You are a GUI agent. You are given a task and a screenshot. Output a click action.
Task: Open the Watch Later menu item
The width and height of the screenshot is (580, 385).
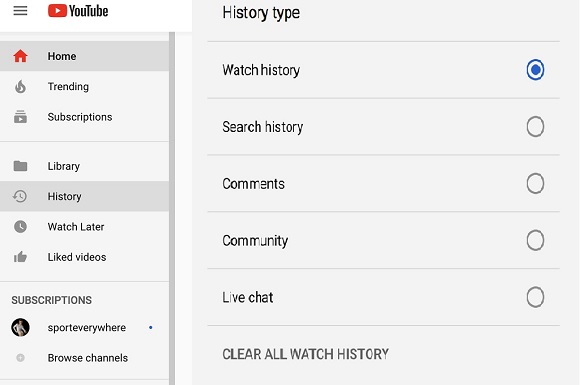(84, 226)
